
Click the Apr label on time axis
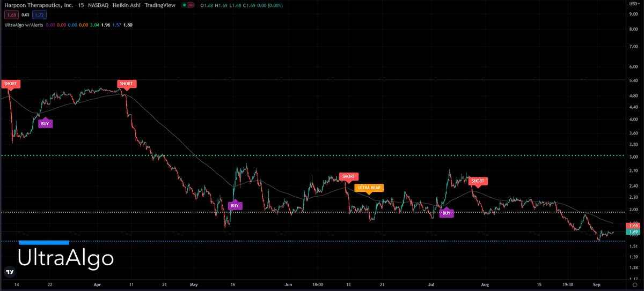pos(96,285)
